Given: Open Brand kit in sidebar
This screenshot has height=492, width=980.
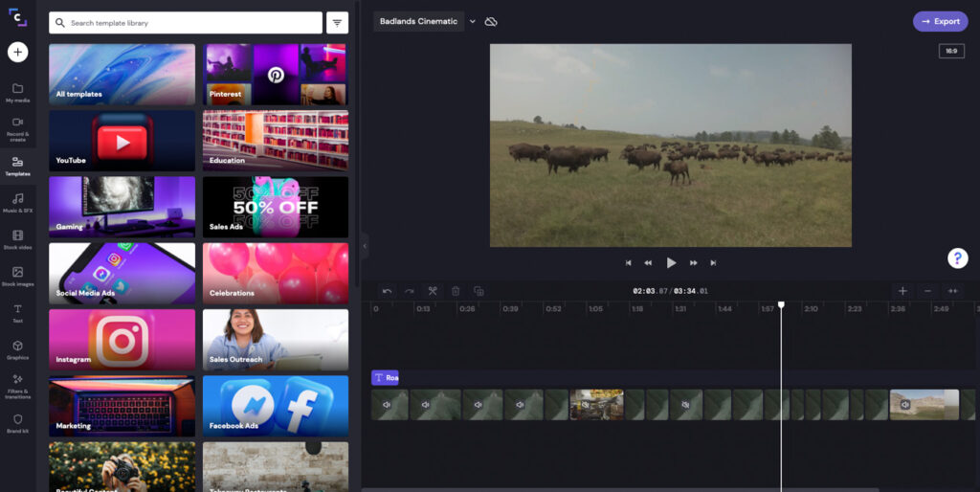Looking at the screenshot, I should point(17,423).
